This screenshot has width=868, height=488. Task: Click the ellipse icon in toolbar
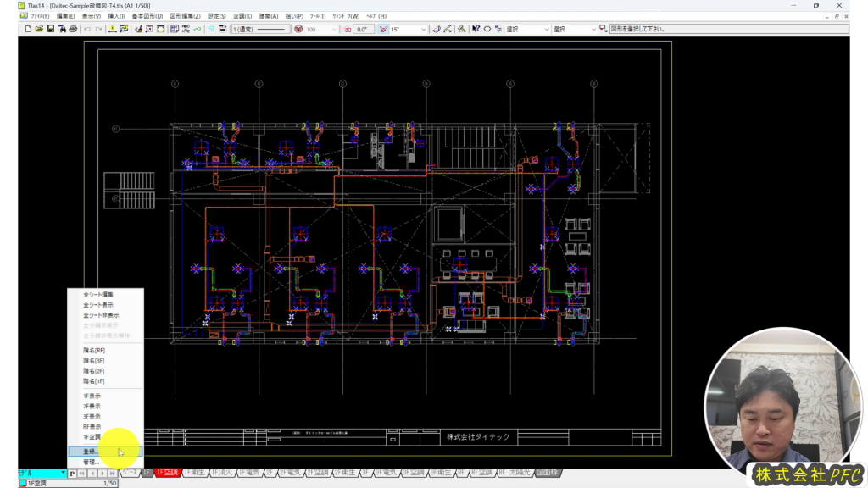coord(487,29)
